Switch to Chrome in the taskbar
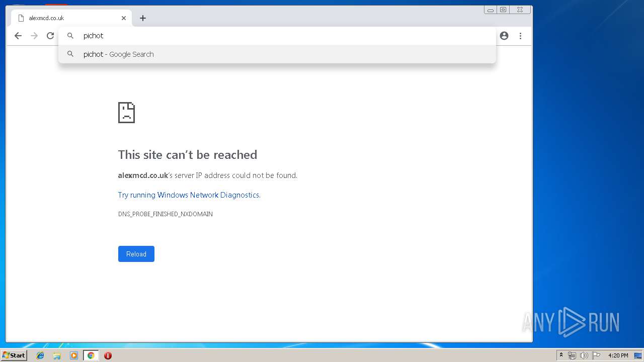 (91, 355)
